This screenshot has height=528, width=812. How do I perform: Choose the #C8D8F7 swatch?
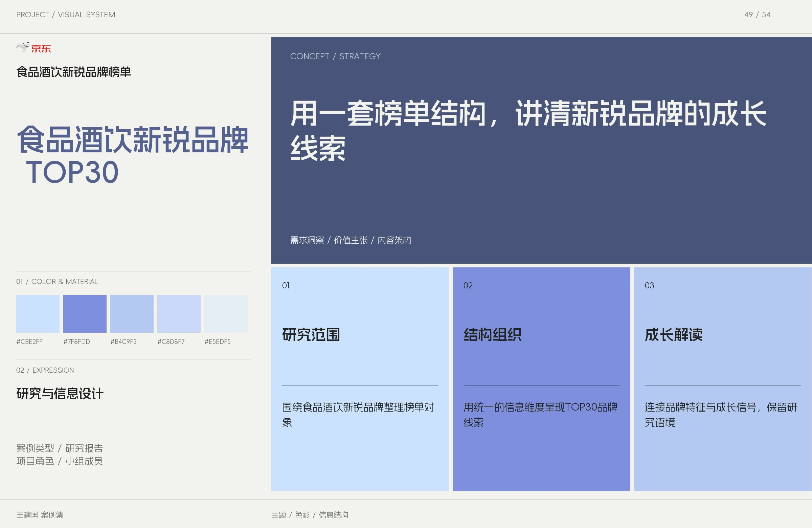tap(179, 314)
